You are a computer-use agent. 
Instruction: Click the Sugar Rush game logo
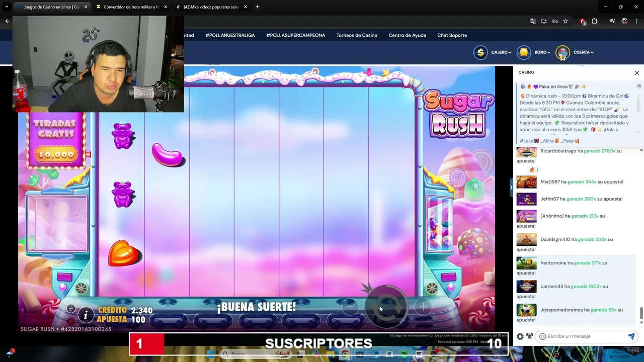(x=459, y=114)
